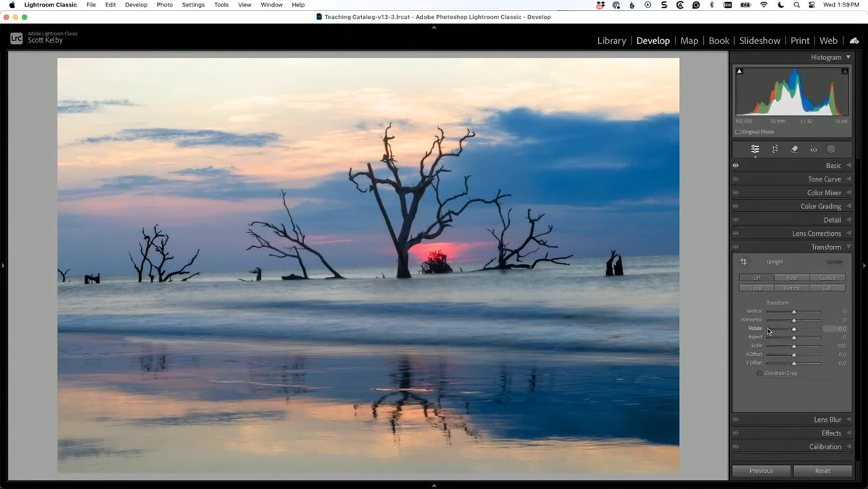This screenshot has height=489, width=868.
Task: Expand the Tone Curve panel triangle
Action: [848, 179]
